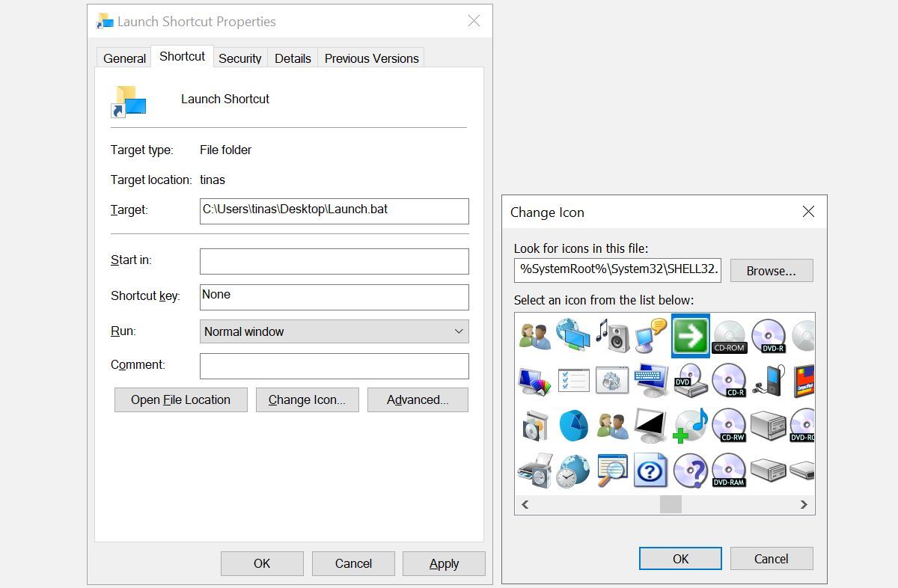
Task: Choose the CD-ROM disc icon
Action: 729,335
